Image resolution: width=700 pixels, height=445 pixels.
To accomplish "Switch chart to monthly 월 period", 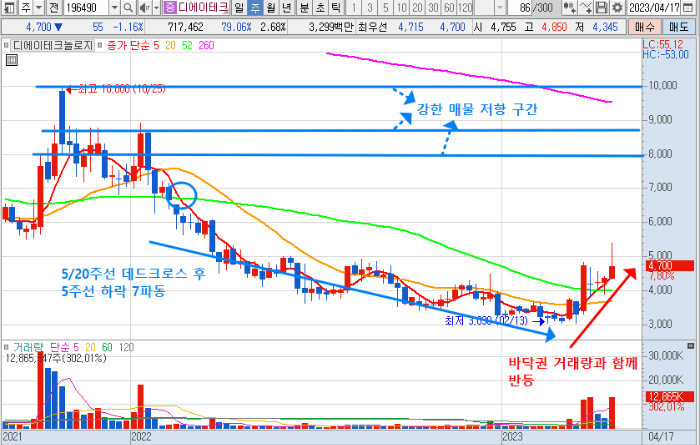I will pyautogui.click(x=271, y=7).
